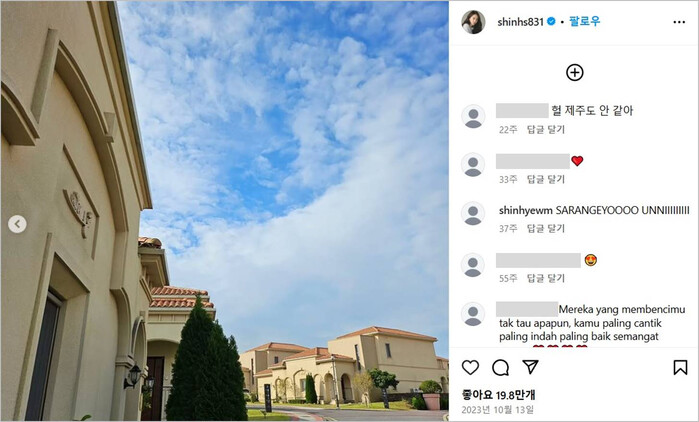Save post using bookmark icon
This screenshot has width=699, height=422.
click(680, 368)
